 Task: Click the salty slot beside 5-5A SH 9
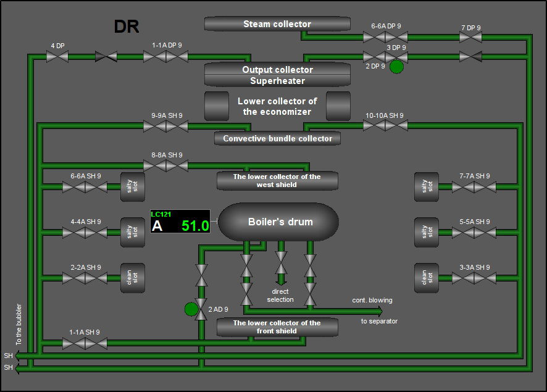pos(426,233)
